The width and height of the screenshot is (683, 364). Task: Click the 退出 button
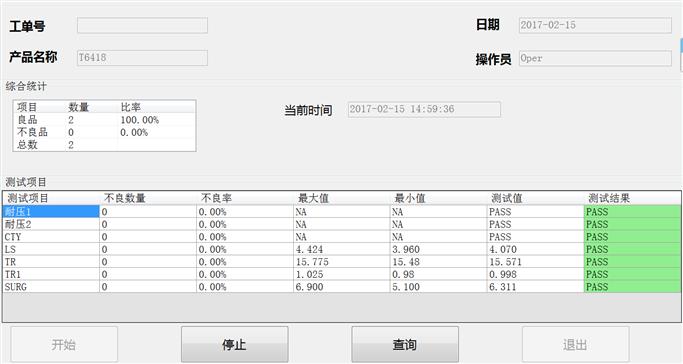click(x=575, y=344)
